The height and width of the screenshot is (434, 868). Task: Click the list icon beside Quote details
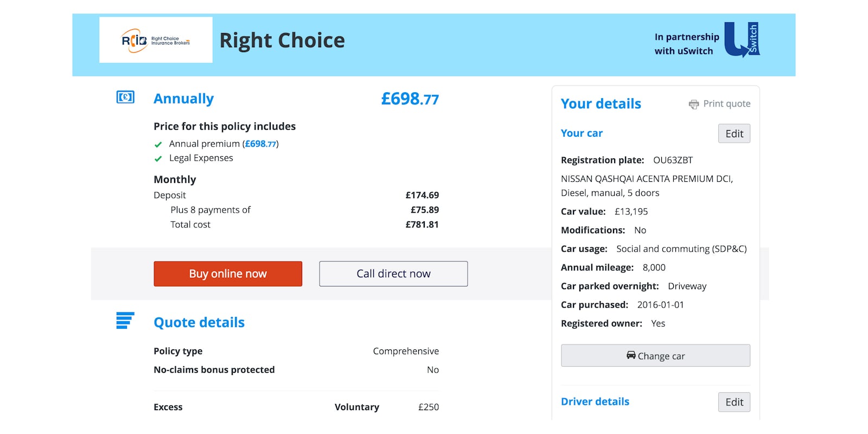pos(124,321)
